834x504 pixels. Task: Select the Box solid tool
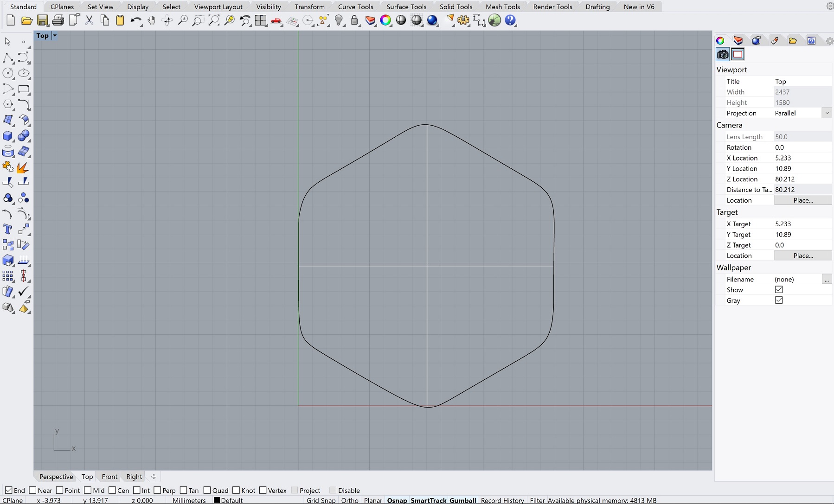coord(8,136)
